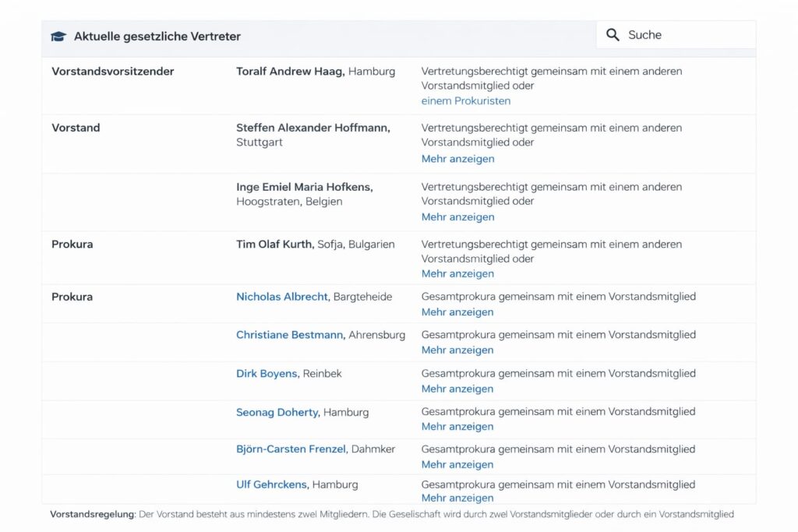
Task: Show more details for Nicholas Albrecht
Action: point(457,312)
